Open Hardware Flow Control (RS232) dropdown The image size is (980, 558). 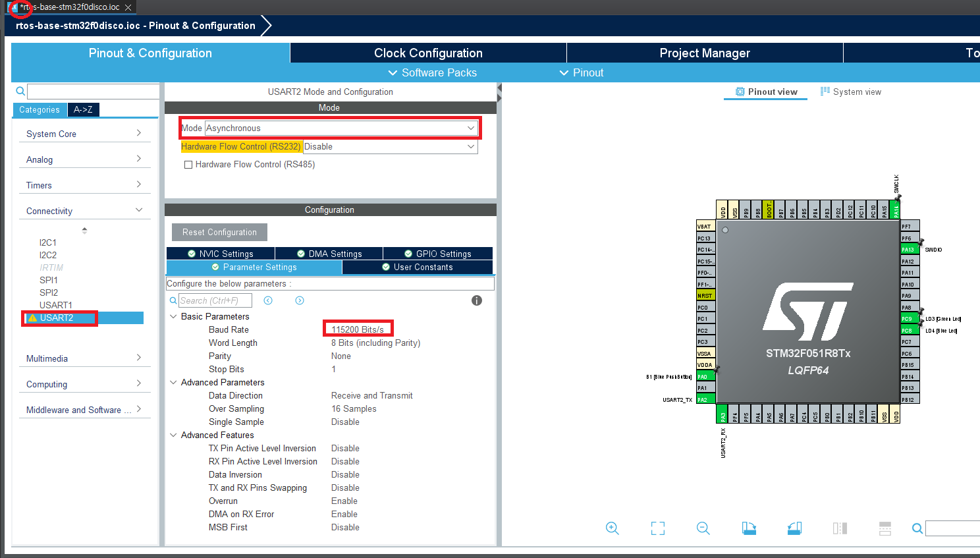point(390,146)
